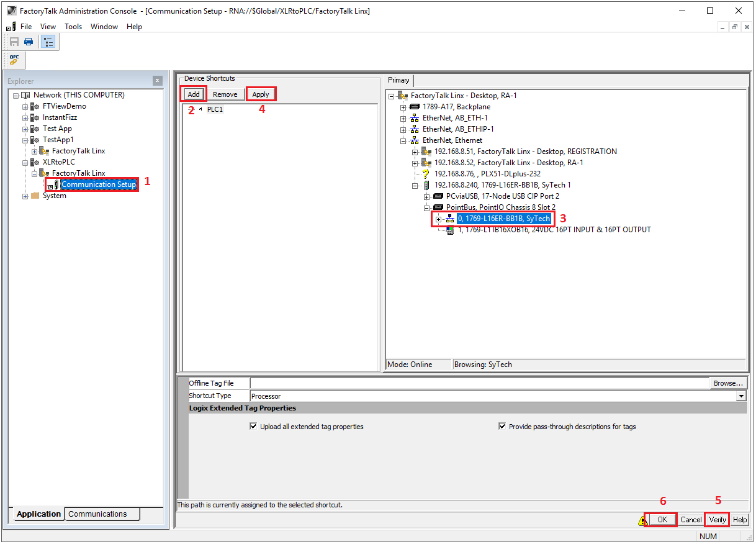Click the Verify button
Viewport: 756px width, 544px height.
coord(718,520)
